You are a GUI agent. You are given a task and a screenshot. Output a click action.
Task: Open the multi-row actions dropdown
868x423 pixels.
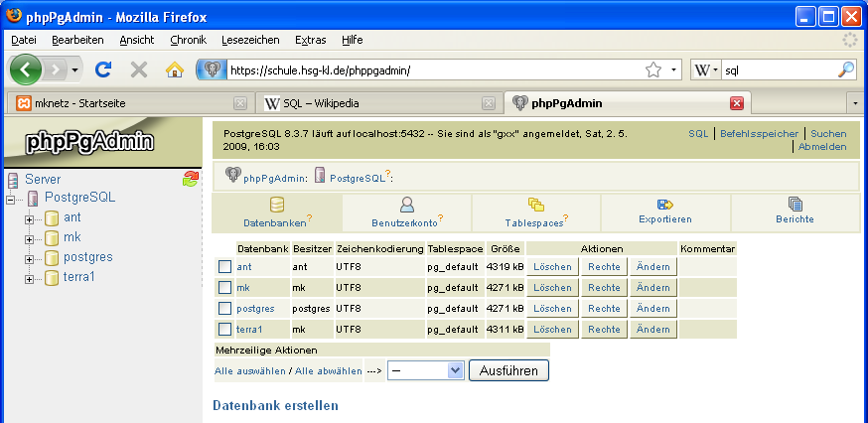coord(425,370)
